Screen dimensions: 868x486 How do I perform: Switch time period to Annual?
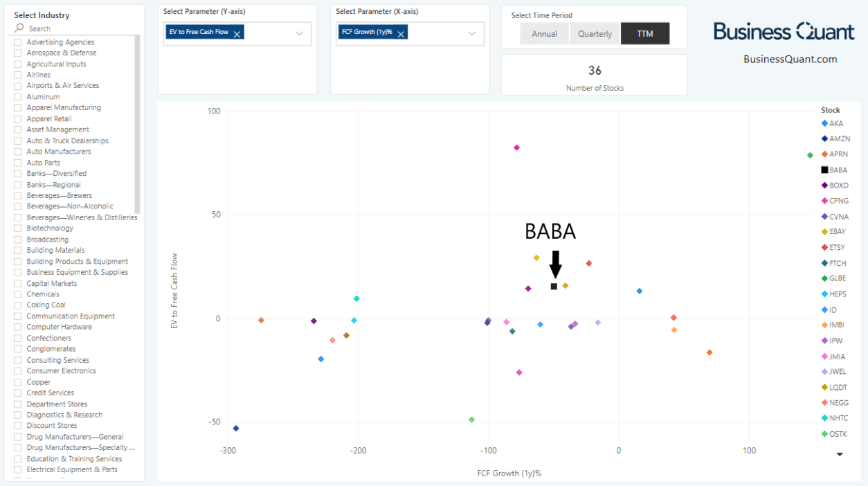tap(544, 34)
